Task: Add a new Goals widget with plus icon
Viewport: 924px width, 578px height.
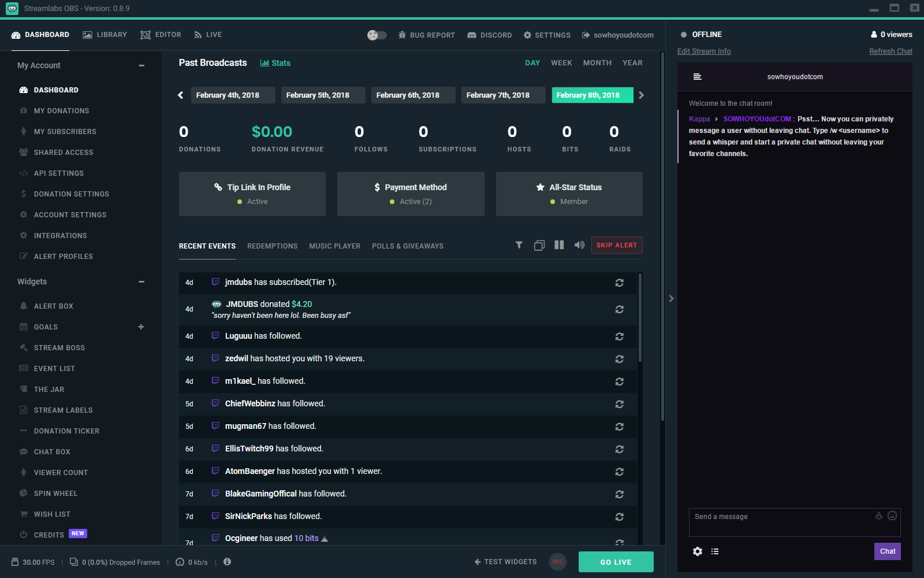Action: (141, 327)
